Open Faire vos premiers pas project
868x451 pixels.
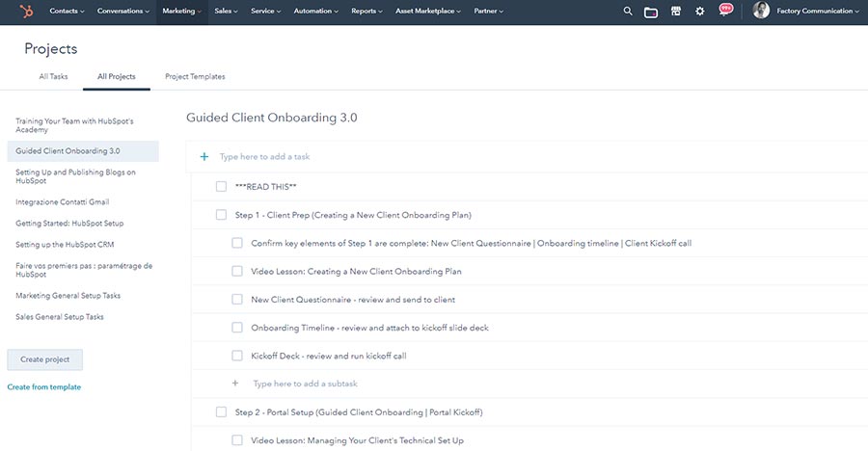(84, 270)
